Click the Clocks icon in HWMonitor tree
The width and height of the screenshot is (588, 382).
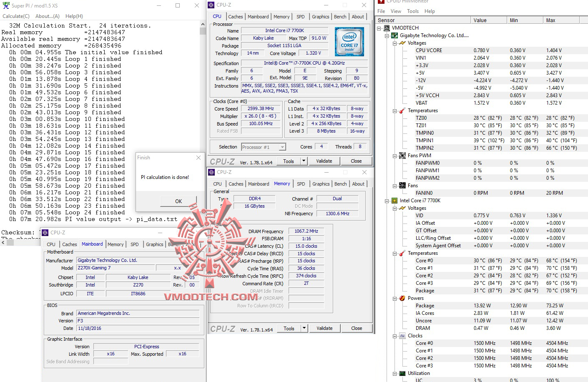tap(402, 336)
